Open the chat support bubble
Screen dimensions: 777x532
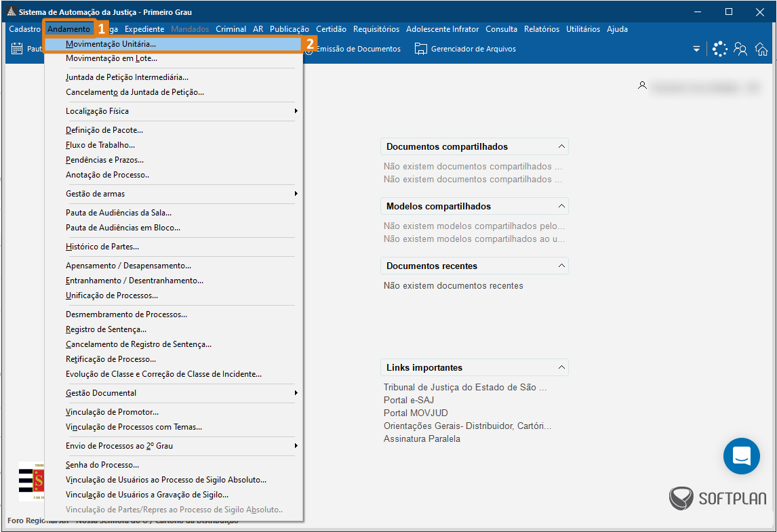click(741, 455)
